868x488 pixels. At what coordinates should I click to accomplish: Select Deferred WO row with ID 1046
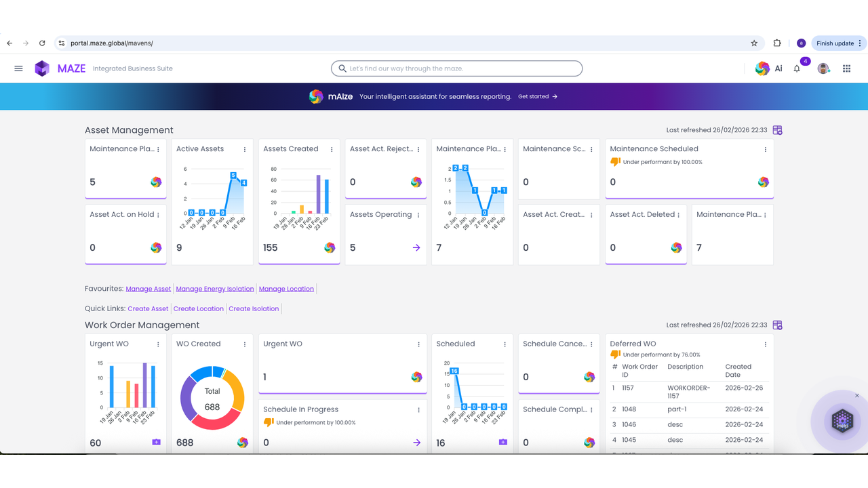[688, 425]
